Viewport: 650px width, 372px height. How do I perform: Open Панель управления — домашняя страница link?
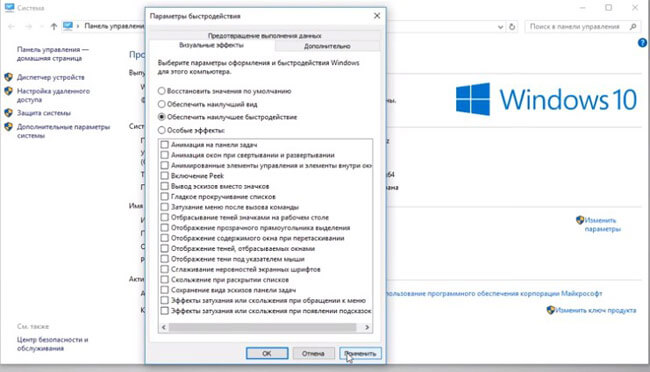(53, 54)
